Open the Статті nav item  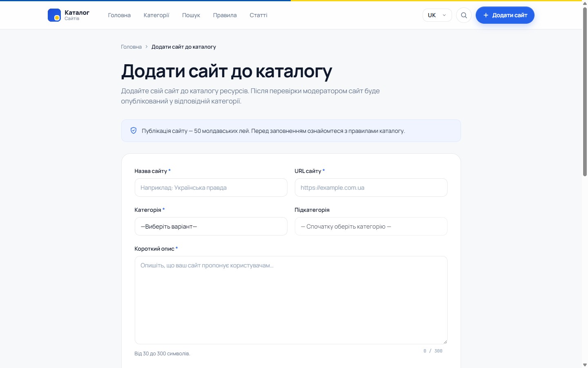click(x=258, y=15)
